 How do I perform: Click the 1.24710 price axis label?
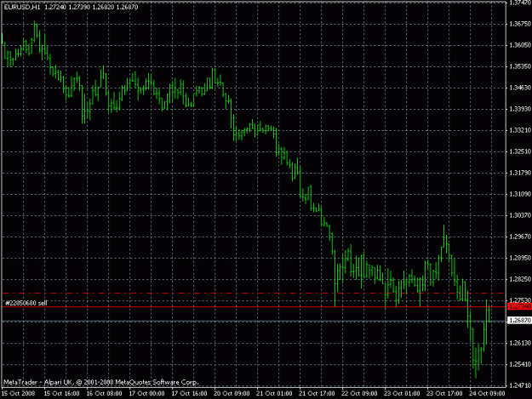520,385
